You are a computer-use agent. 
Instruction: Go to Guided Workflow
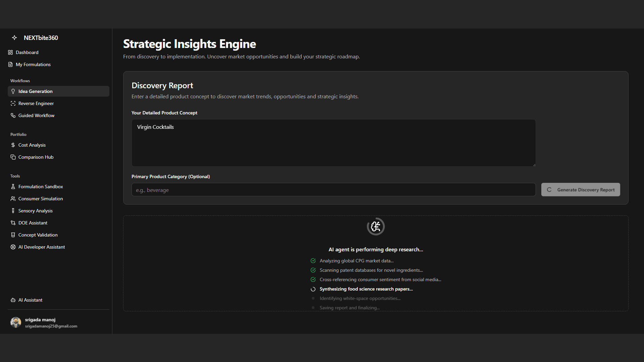coord(36,115)
